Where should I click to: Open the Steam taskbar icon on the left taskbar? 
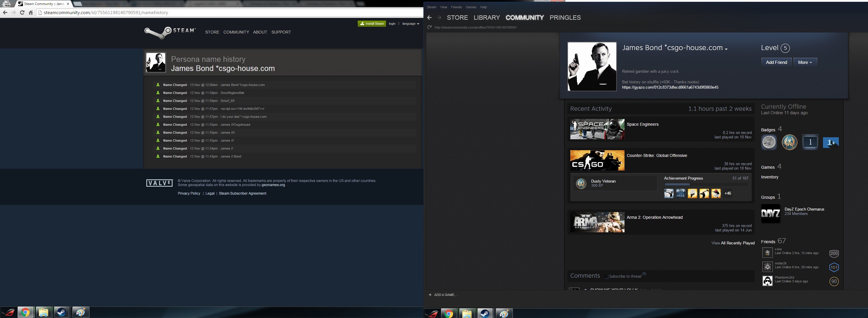[61, 312]
